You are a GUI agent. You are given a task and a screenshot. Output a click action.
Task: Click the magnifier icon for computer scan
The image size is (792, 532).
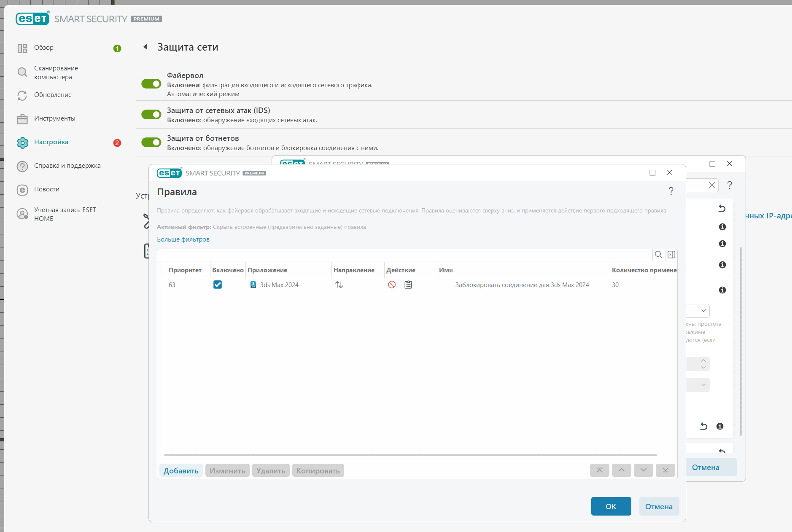pyautogui.click(x=22, y=72)
